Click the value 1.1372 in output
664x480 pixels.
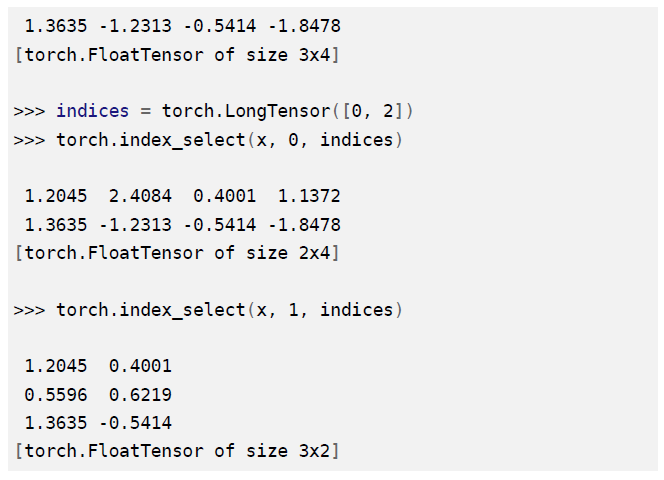[x=309, y=196]
